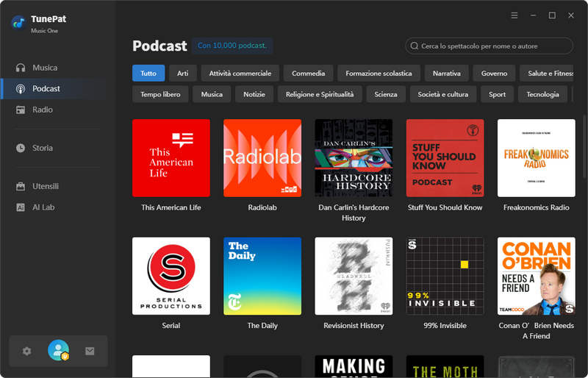Click the radio icon in the sidebar
Image resolution: width=588 pixels, height=378 pixels.
tap(21, 110)
